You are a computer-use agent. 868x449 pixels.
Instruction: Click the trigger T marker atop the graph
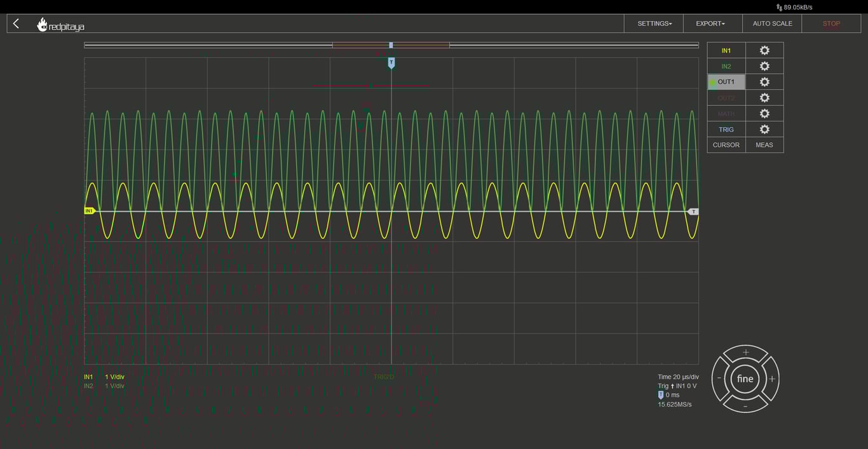point(391,63)
